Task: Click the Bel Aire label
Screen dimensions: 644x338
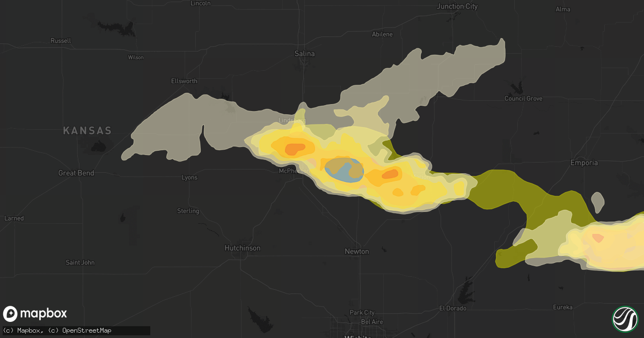Action: [373, 321]
